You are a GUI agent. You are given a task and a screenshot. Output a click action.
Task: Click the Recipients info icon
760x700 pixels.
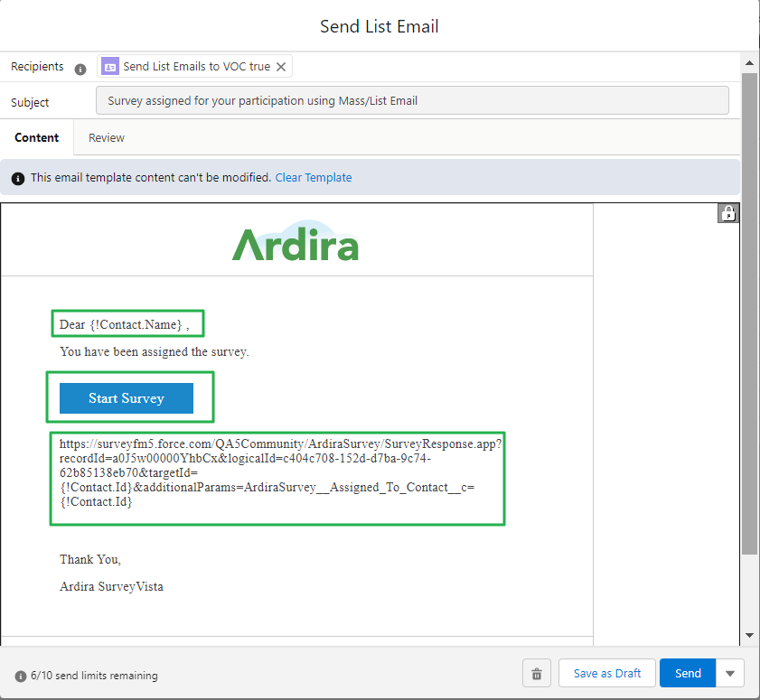tap(80, 67)
